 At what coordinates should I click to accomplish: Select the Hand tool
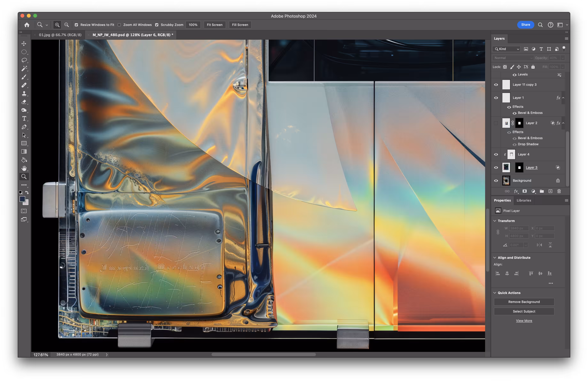coord(24,168)
